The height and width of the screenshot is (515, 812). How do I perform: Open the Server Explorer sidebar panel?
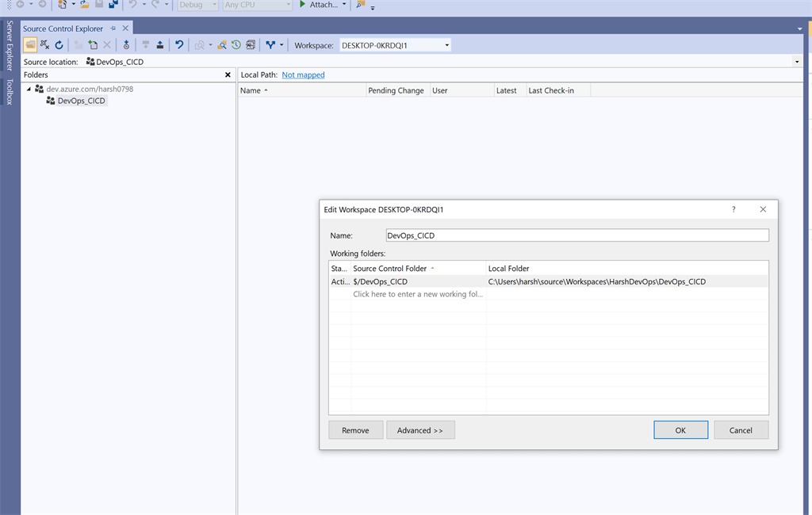point(7,48)
